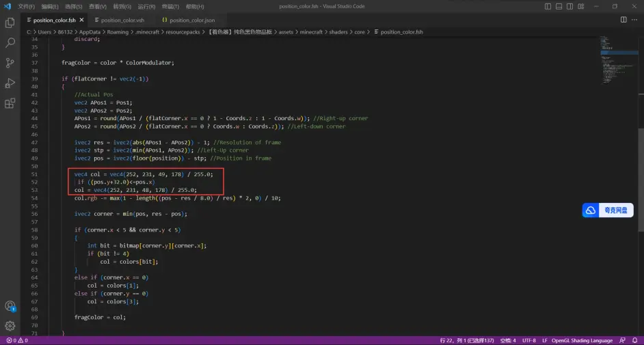Open the Extensions view

click(x=10, y=104)
